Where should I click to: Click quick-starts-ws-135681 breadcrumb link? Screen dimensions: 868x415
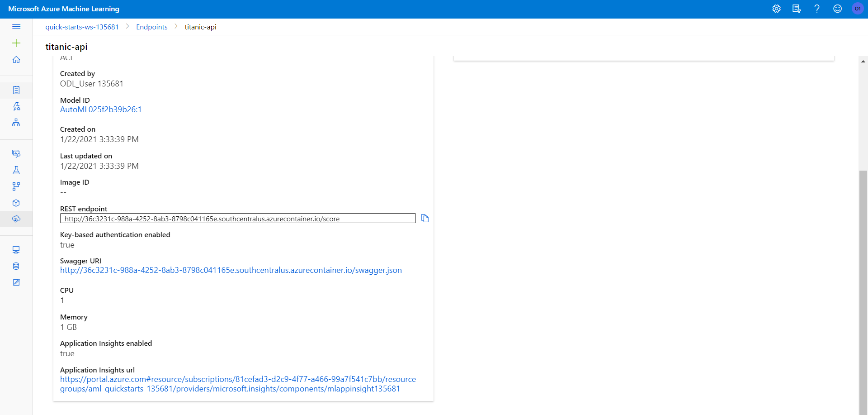point(82,27)
